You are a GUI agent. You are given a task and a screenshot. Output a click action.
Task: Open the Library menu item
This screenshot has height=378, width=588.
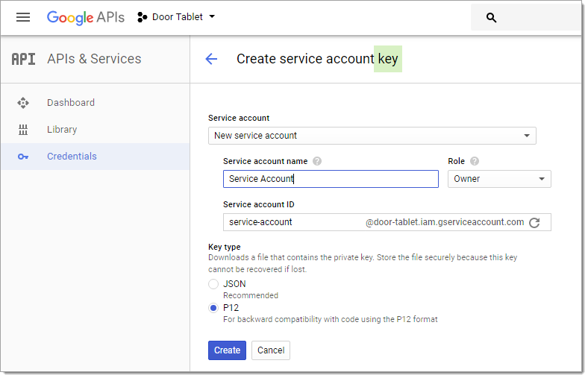tap(62, 130)
